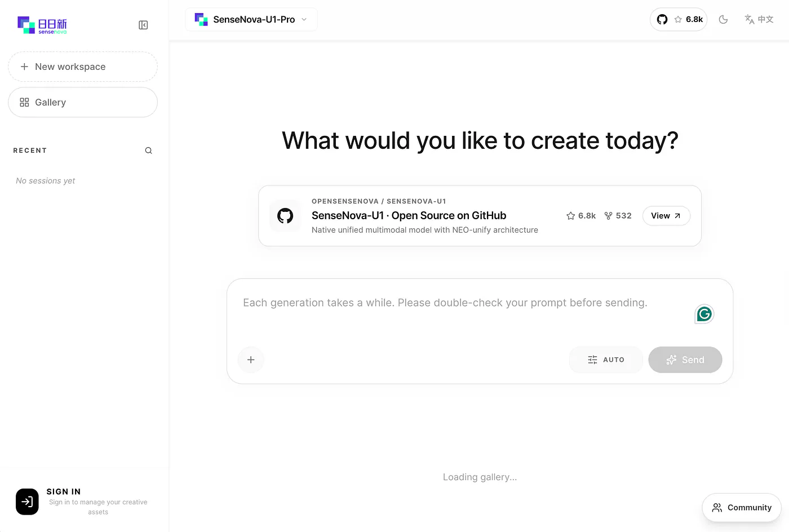The width and height of the screenshot is (789, 532).
Task: Click the 'No sessions yet' text
Action: [46, 181]
